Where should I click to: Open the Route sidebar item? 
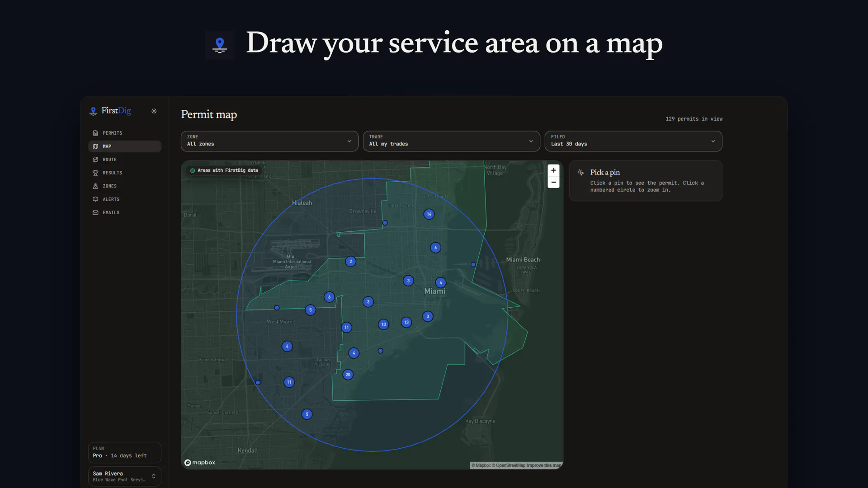124,160
